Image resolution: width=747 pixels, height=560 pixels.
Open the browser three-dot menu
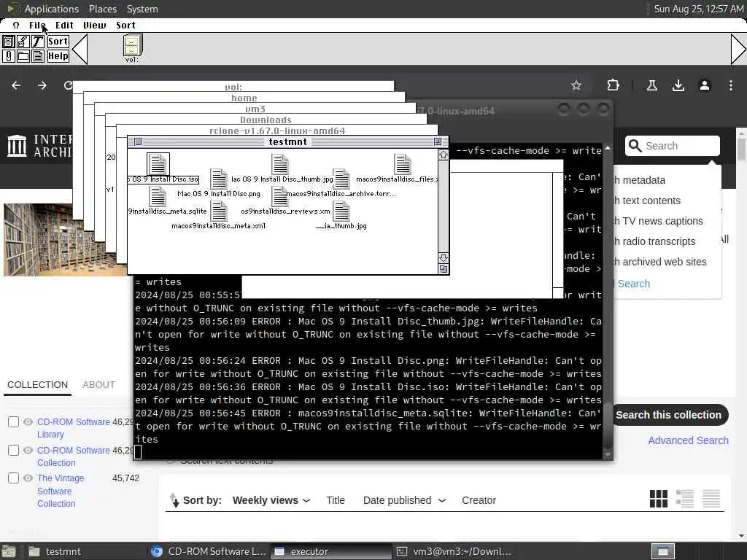click(x=731, y=85)
